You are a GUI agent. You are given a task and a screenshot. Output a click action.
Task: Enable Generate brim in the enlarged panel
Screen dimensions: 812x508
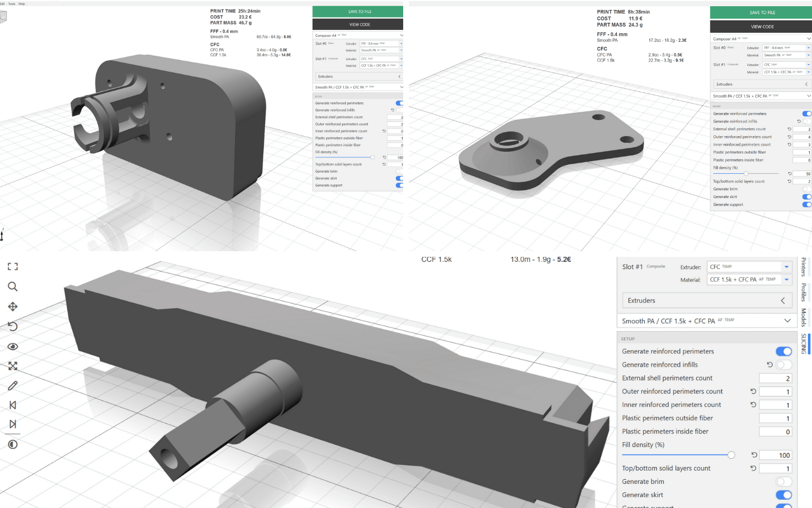click(x=784, y=481)
